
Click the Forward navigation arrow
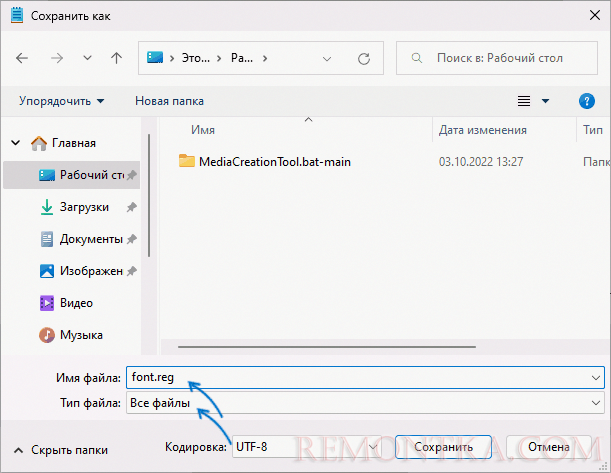pyautogui.click(x=55, y=58)
